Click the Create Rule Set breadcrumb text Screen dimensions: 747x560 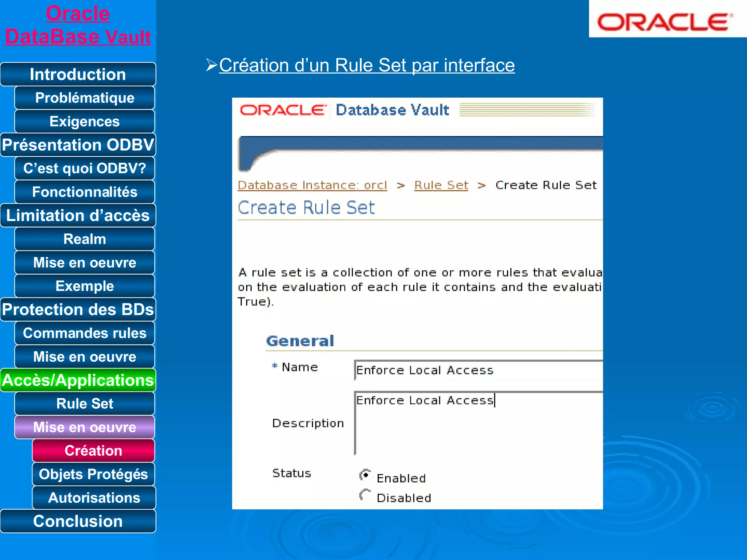546,185
